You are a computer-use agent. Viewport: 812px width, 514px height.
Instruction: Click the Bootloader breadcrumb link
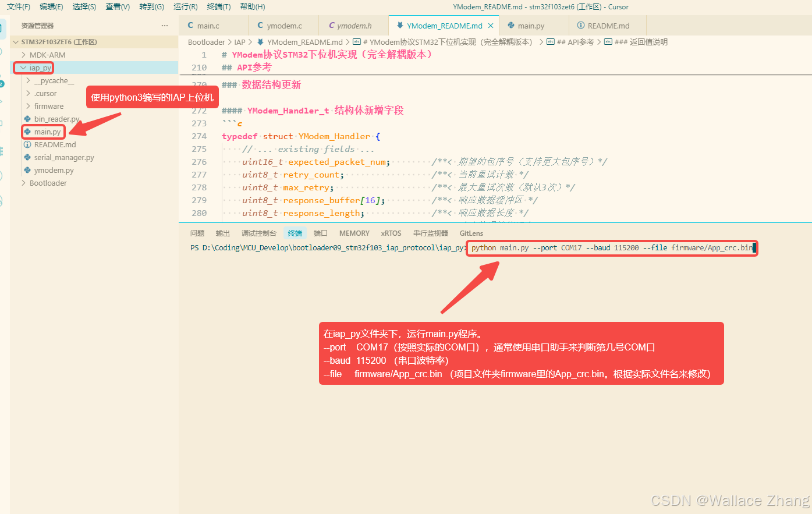(207, 41)
